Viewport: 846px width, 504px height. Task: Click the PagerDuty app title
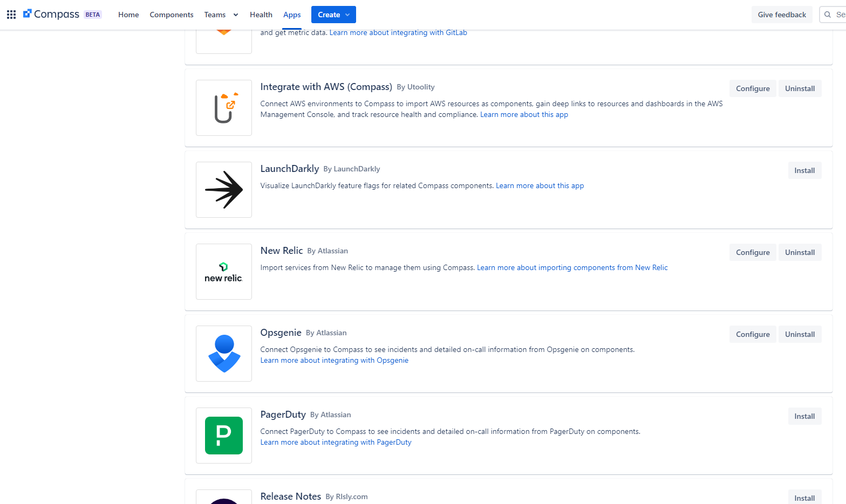(283, 415)
